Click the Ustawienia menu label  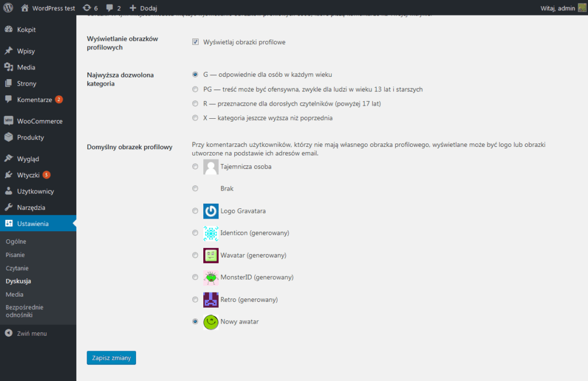(33, 224)
